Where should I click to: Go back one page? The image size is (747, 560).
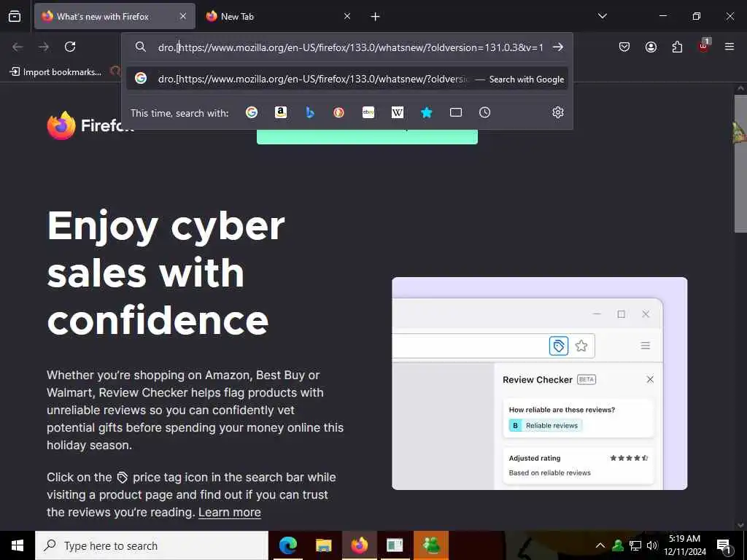point(18,47)
